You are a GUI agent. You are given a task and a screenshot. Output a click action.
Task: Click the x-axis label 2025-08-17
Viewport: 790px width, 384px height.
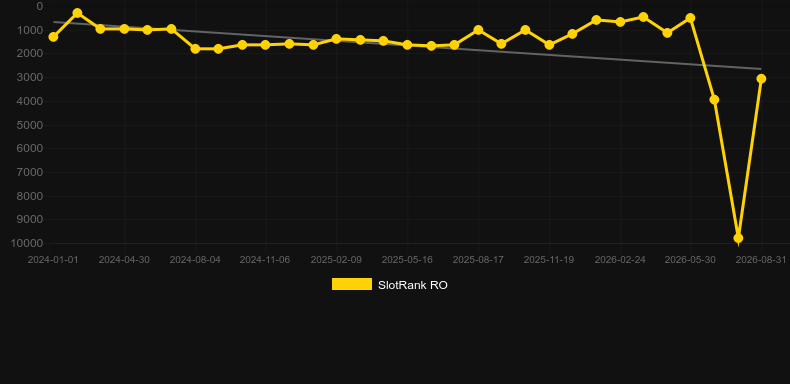(x=478, y=260)
